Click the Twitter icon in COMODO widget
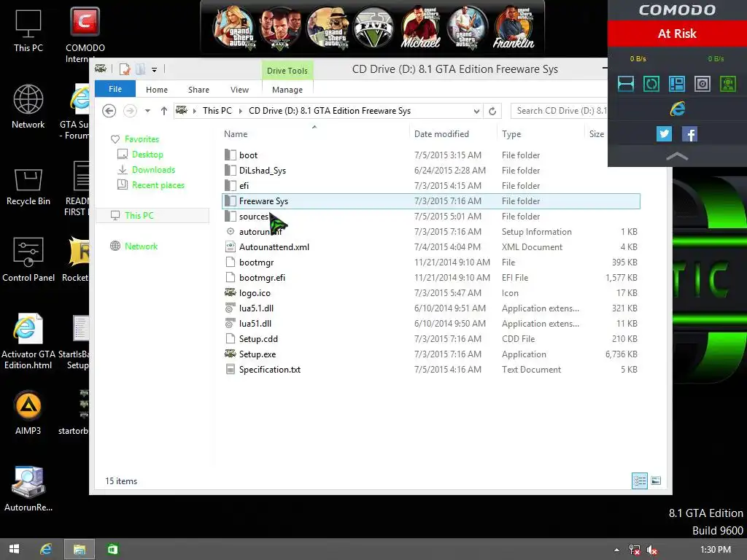This screenshot has width=747, height=560. 664,134
